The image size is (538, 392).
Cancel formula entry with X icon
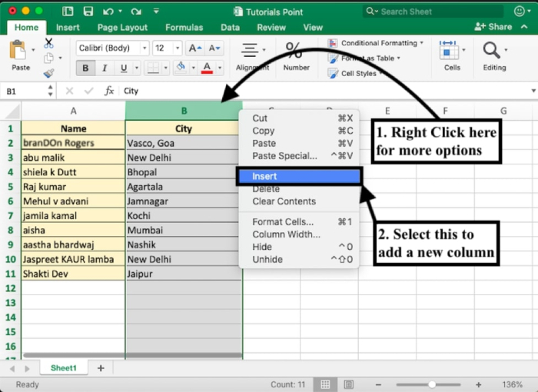[69, 91]
